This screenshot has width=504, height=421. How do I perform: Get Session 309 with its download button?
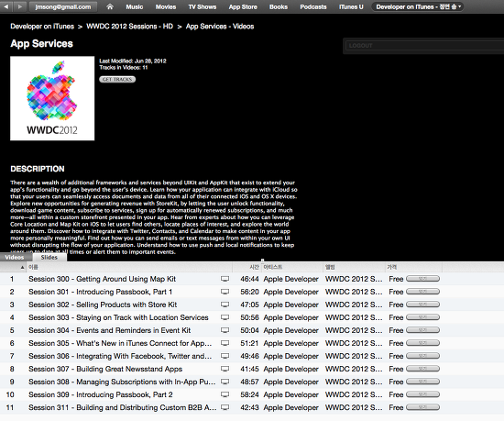(422, 394)
